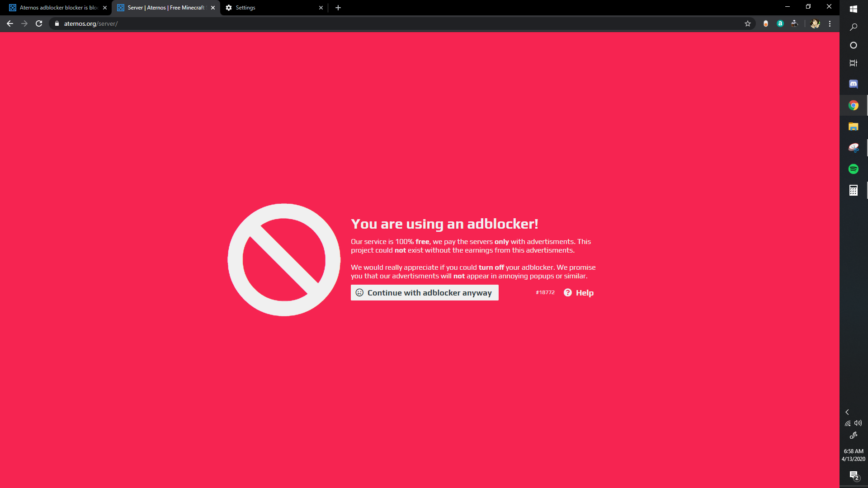Open Spotify from the taskbar

click(854, 169)
